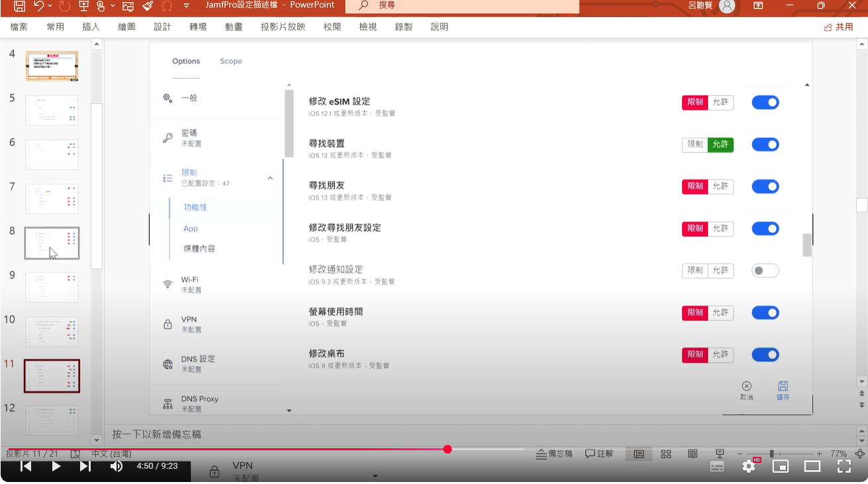
Task: Open the customize quick access toolbar arrow
Action: pyautogui.click(x=186, y=6)
